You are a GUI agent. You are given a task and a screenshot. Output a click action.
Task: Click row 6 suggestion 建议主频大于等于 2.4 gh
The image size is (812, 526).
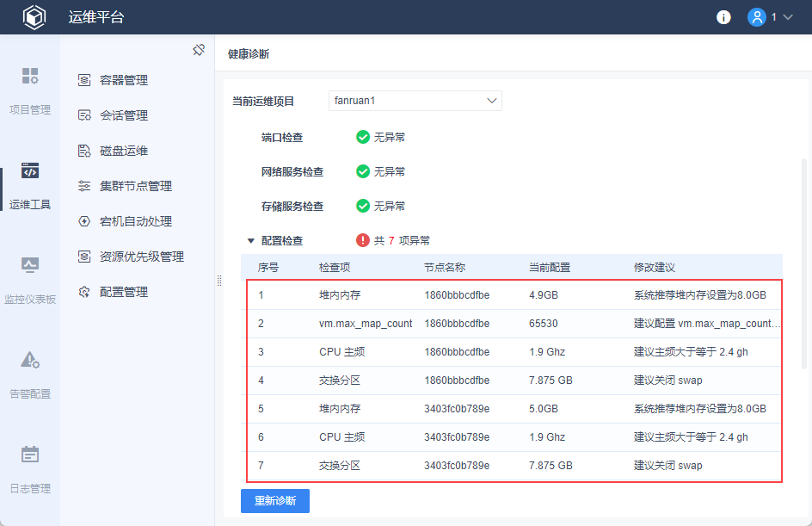(x=691, y=436)
